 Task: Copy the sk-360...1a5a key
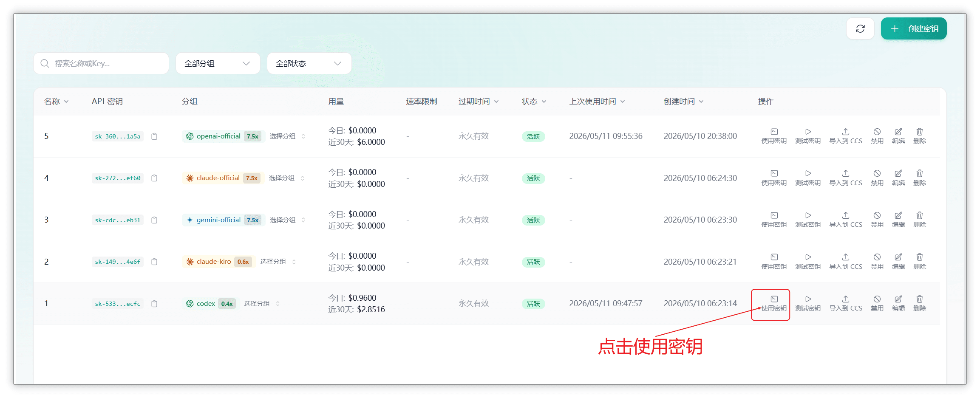(154, 136)
